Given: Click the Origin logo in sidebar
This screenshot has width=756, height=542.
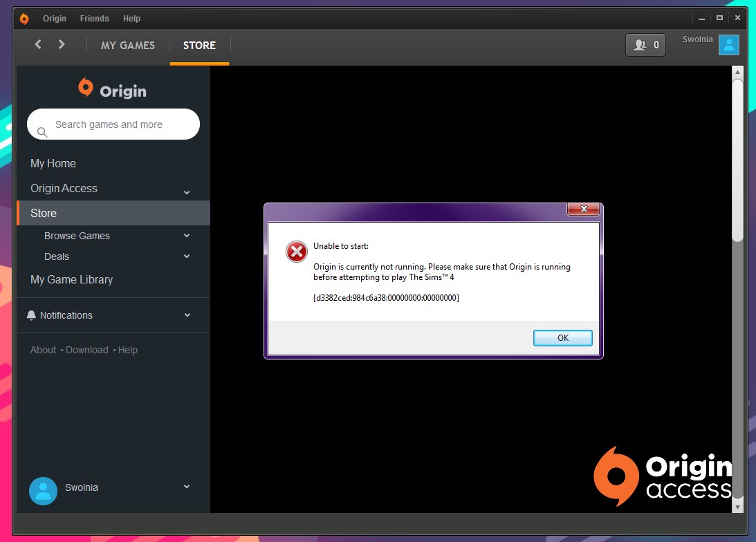Looking at the screenshot, I should click(x=112, y=88).
